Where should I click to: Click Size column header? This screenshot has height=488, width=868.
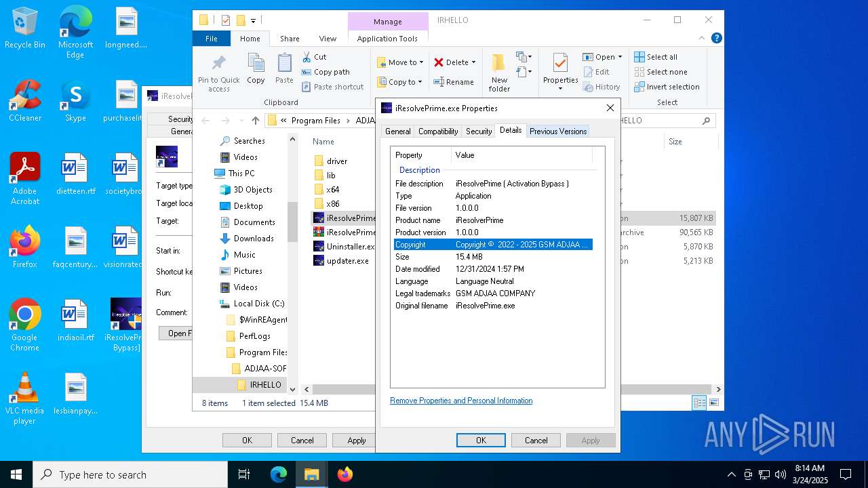pyautogui.click(x=675, y=142)
